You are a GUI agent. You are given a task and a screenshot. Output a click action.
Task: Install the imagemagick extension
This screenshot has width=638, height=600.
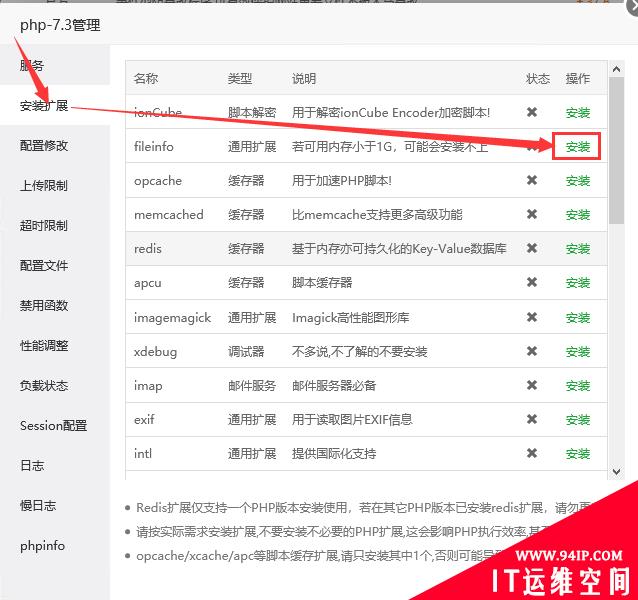[578, 318]
